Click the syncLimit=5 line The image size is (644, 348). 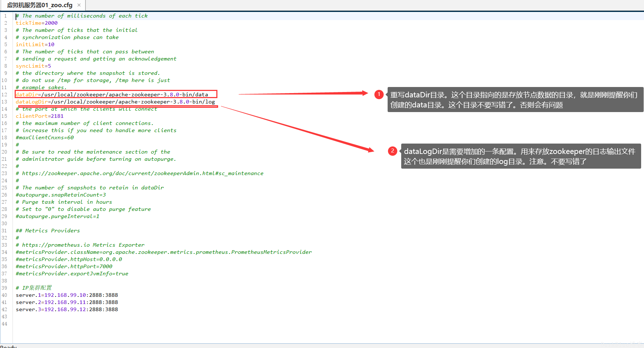point(33,66)
